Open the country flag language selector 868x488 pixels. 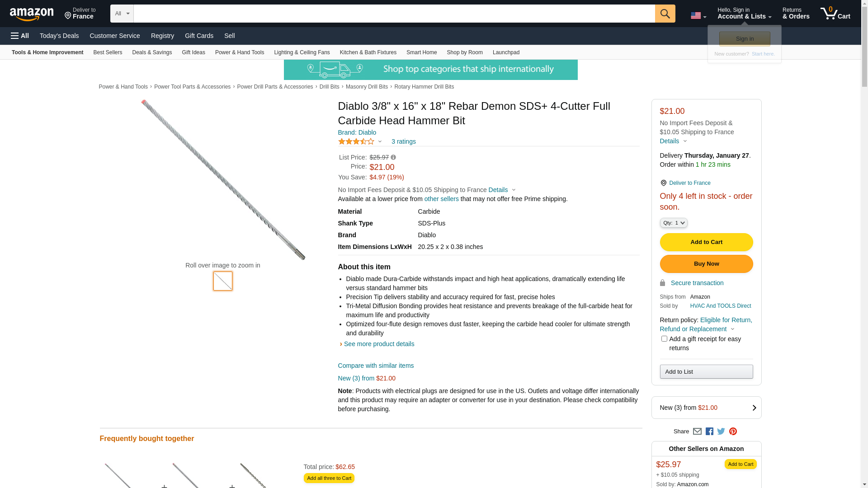pyautogui.click(x=698, y=16)
